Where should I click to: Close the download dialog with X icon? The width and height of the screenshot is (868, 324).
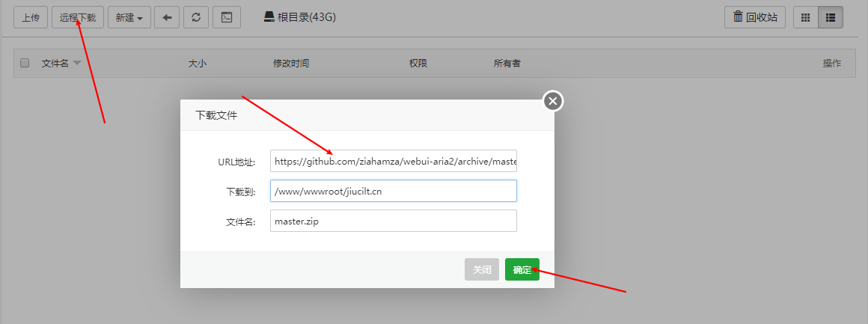[x=553, y=101]
